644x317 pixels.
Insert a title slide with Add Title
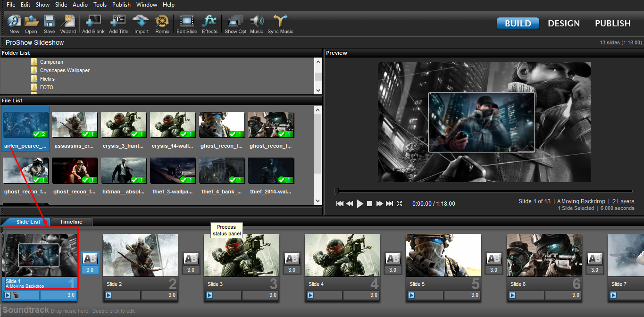pyautogui.click(x=118, y=21)
